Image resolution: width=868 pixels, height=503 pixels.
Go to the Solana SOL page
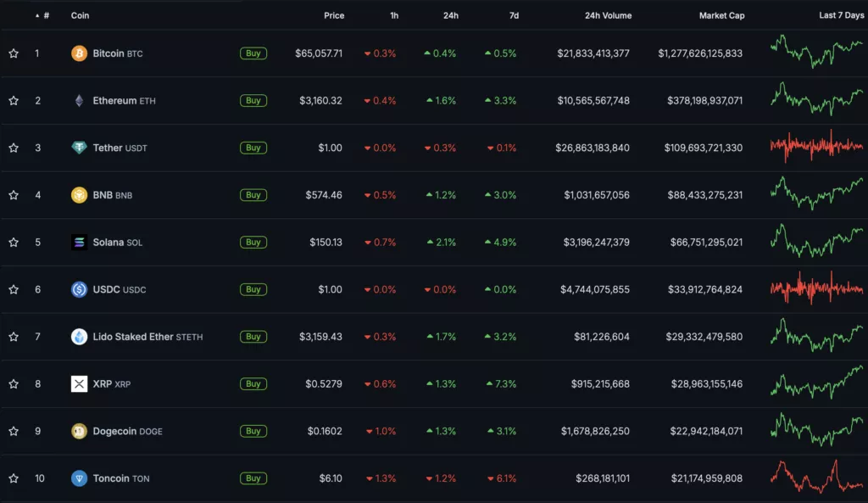click(117, 242)
